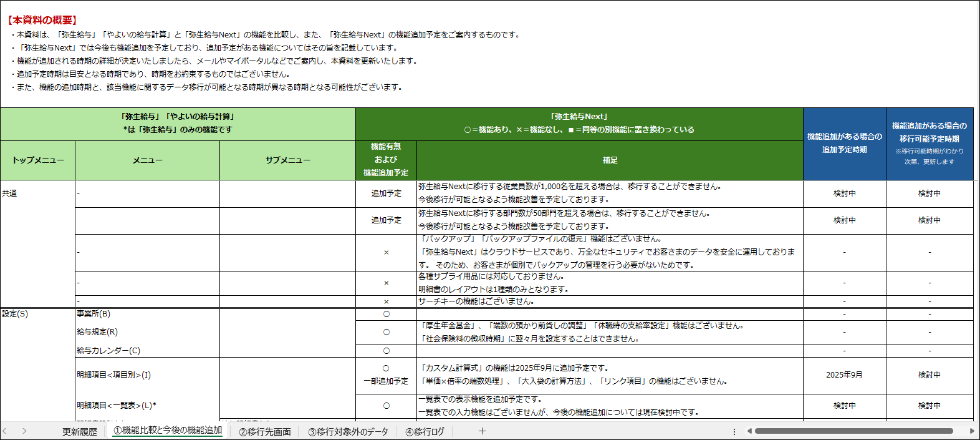Click the next sheet navigation arrow
Image resolution: width=980 pixels, height=440 pixels.
click(x=24, y=431)
